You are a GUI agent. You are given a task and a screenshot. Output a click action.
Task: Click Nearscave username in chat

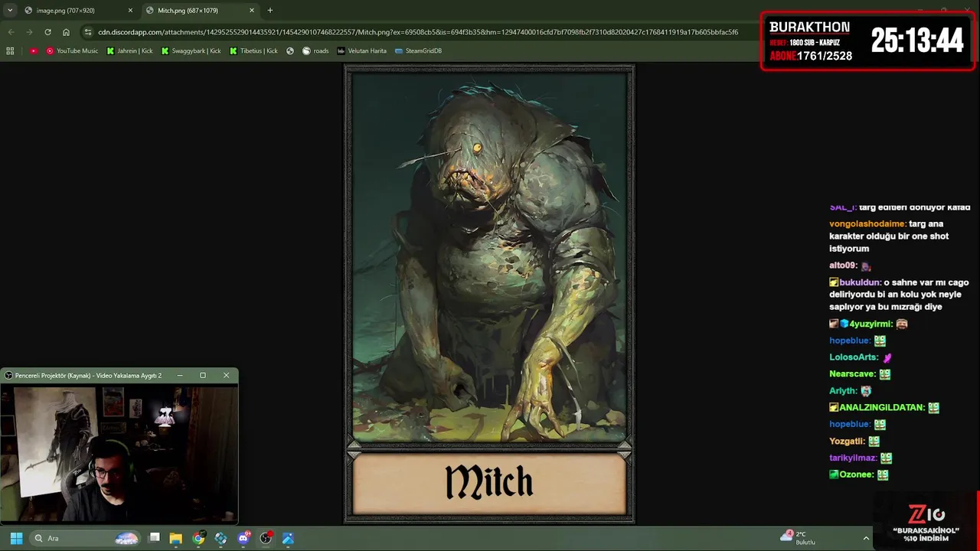852,374
